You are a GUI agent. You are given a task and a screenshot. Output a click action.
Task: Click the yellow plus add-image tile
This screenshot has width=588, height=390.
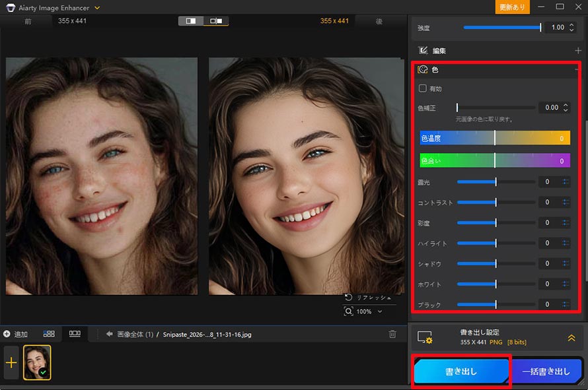[11, 363]
